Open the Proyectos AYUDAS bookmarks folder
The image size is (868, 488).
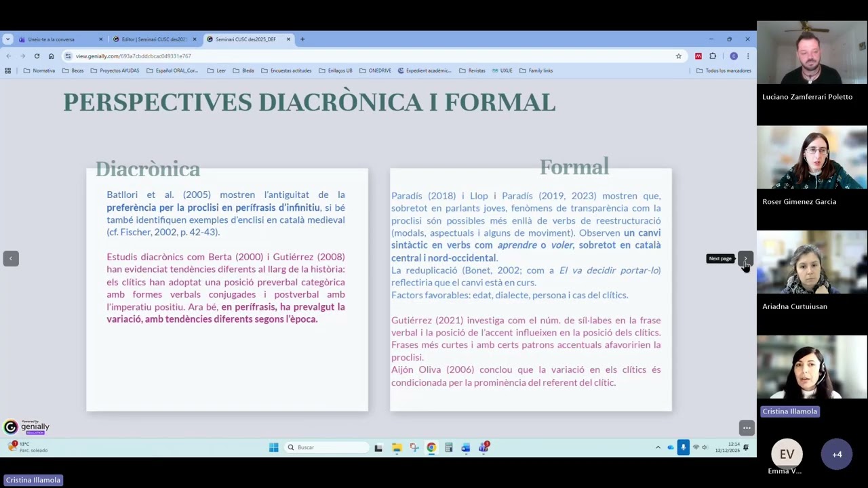point(115,70)
